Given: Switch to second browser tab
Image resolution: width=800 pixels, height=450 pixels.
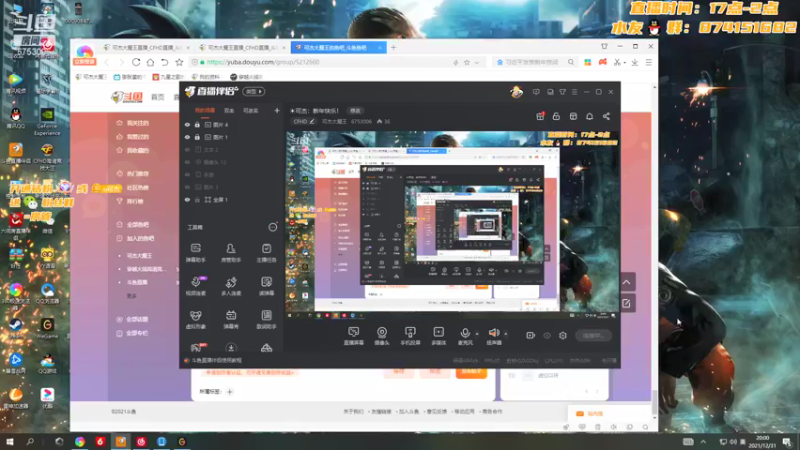Looking at the screenshot, I should (242, 47).
